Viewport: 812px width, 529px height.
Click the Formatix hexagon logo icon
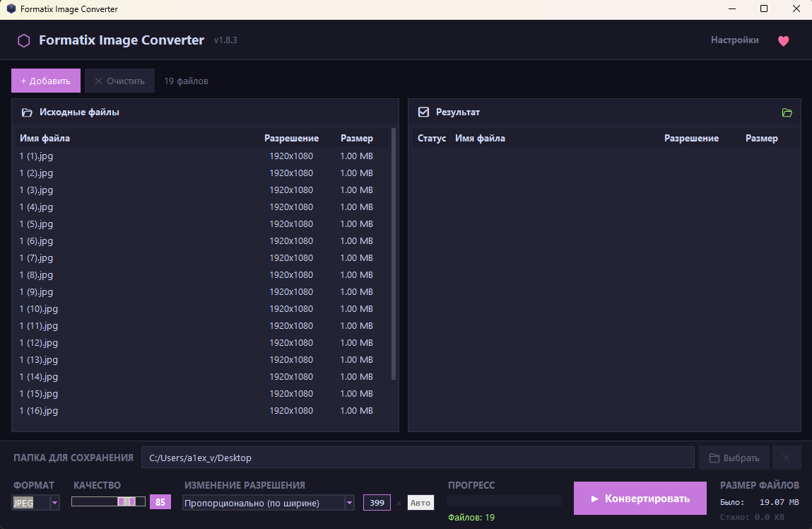[x=24, y=40]
